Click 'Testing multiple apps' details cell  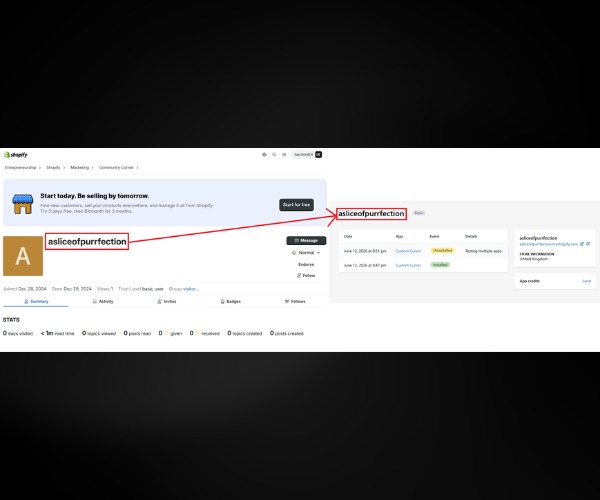coord(483,251)
